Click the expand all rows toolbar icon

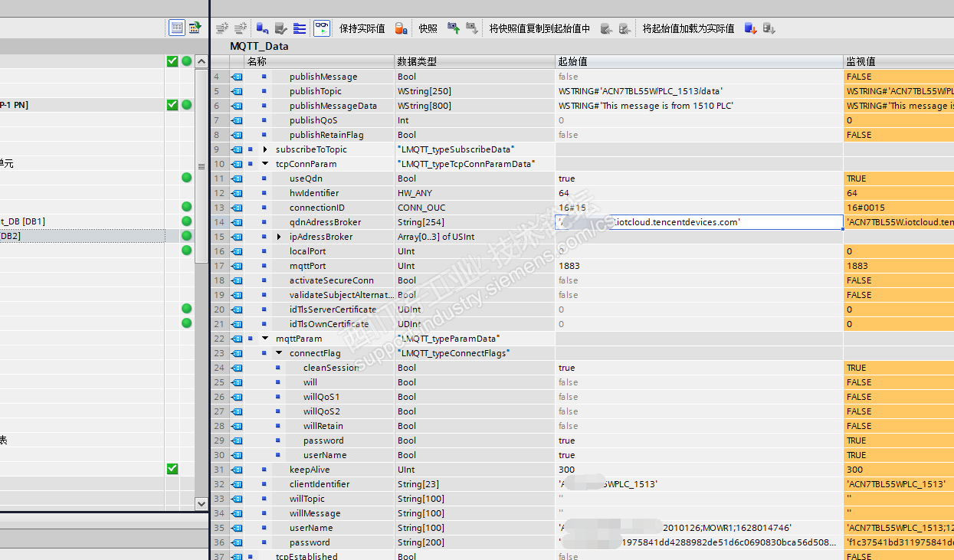point(300,28)
